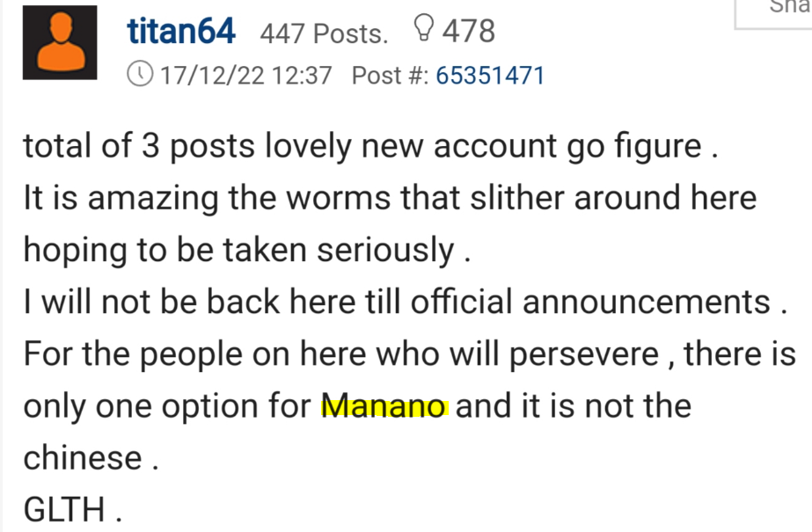The width and height of the screenshot is (812, 532).
Task: Click the 17/12/22 12:37 timestamp
Action: click(x=246, y=76)
